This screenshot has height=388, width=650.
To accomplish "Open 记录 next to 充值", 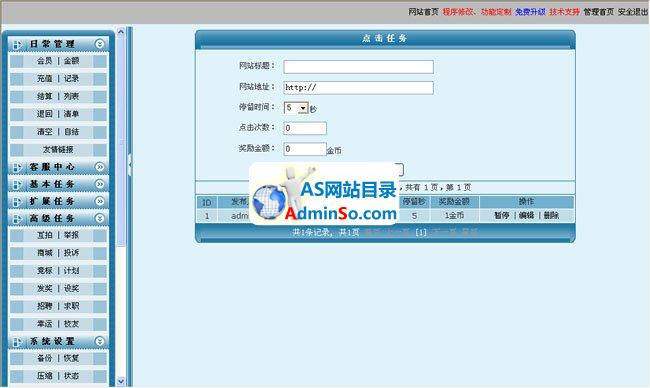I will [71, 79].
